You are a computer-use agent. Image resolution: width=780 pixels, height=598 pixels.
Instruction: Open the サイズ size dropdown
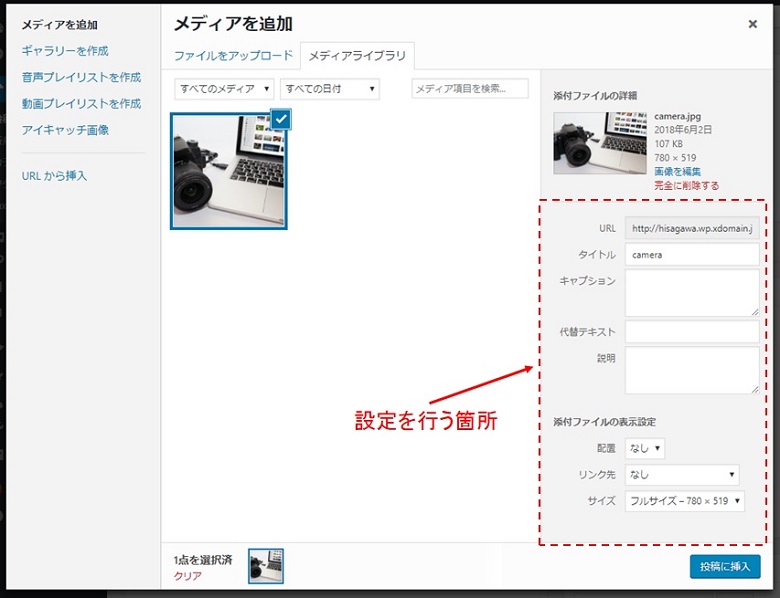[x=685, y=501]
